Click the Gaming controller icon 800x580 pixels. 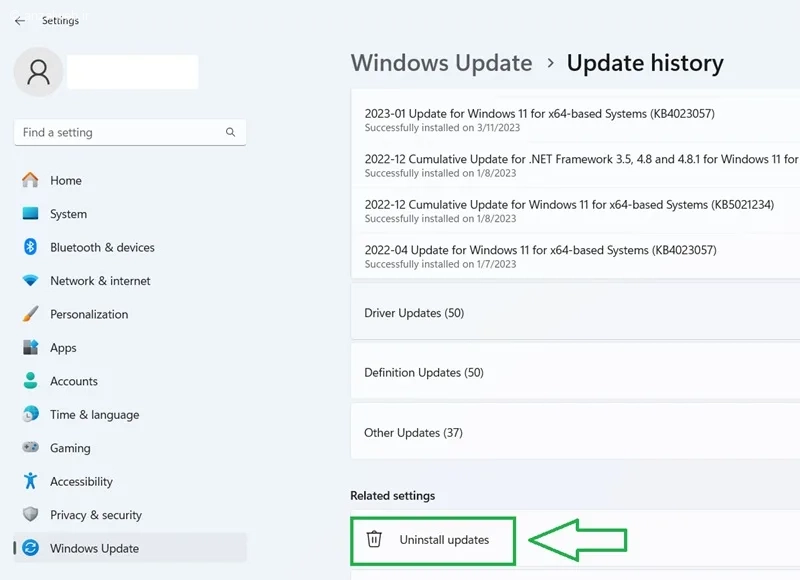30,447
